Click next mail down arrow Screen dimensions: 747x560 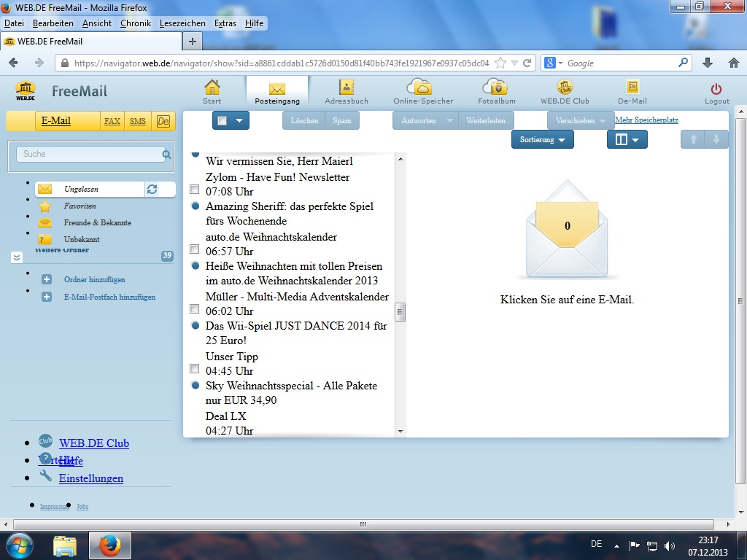point(716,139)
